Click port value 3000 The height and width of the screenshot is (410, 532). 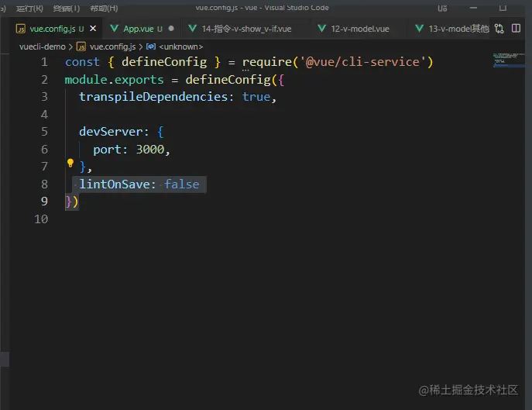point(150,150)
